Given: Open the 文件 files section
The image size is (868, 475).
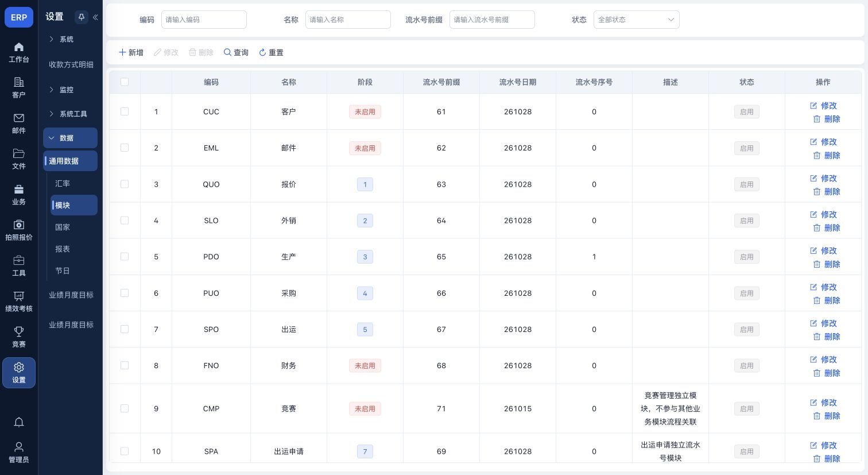Looking at the screenshot, I should pyautogui.click(x=19, y=159).
